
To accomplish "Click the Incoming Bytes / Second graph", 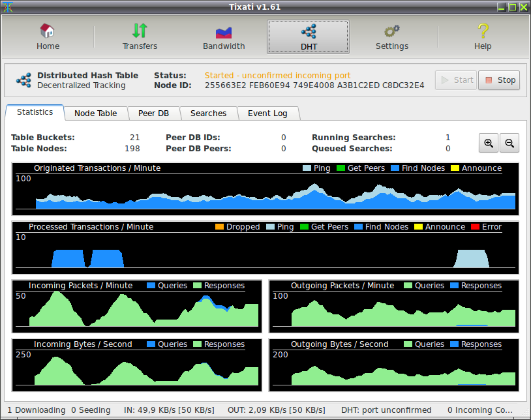I will pyautogui.click(x=137, y=365).
